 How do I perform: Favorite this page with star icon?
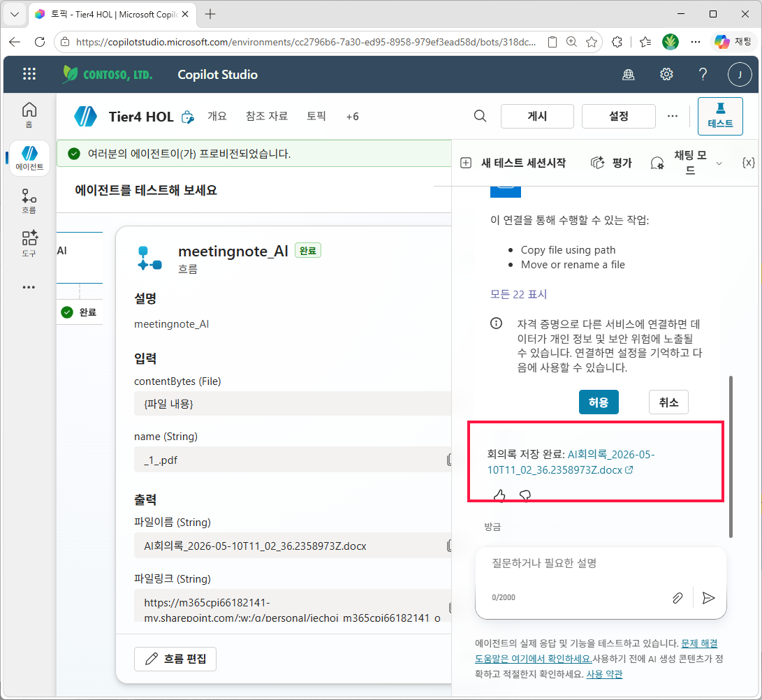[x=592, y=43]
